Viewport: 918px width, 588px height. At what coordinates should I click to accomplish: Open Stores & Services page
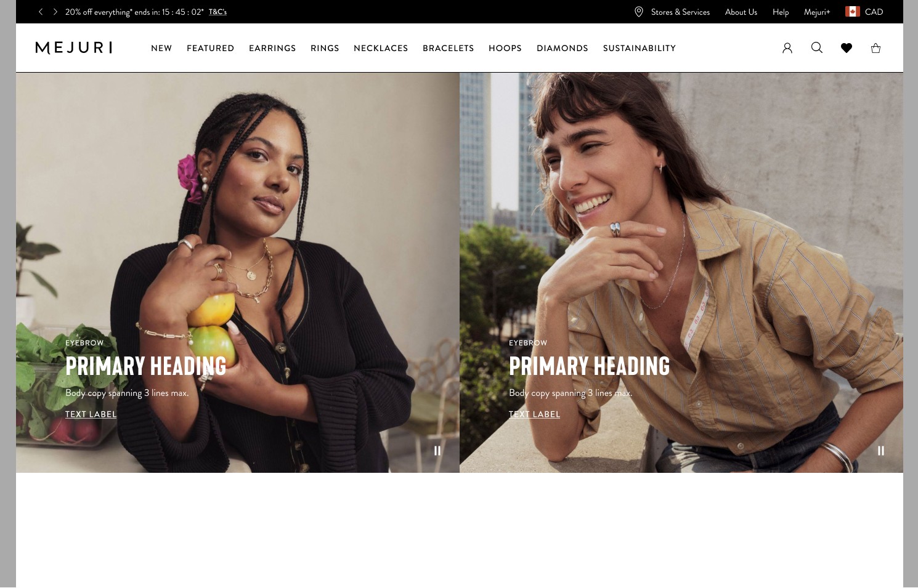[x=680, y=12]
